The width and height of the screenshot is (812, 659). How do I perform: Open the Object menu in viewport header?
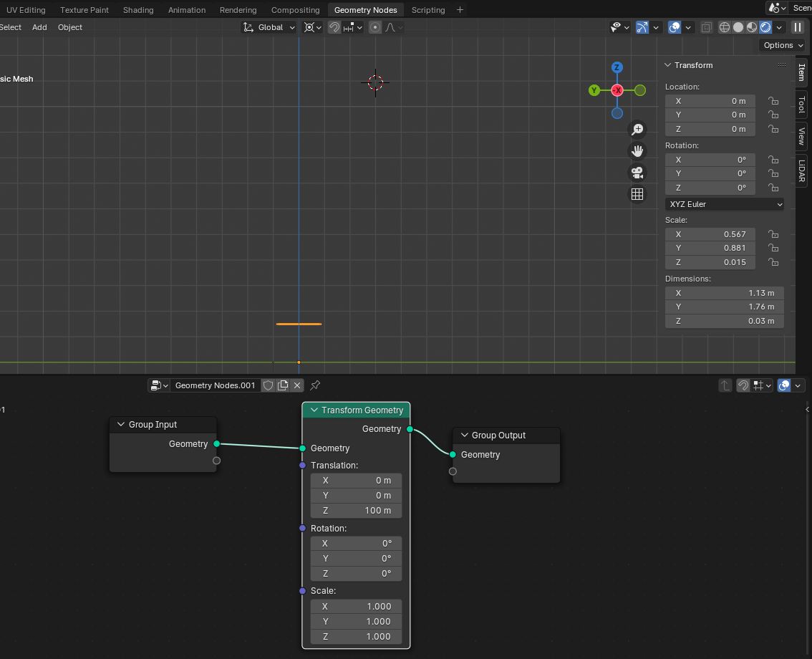pyautogui.click(x=70, y=27)
